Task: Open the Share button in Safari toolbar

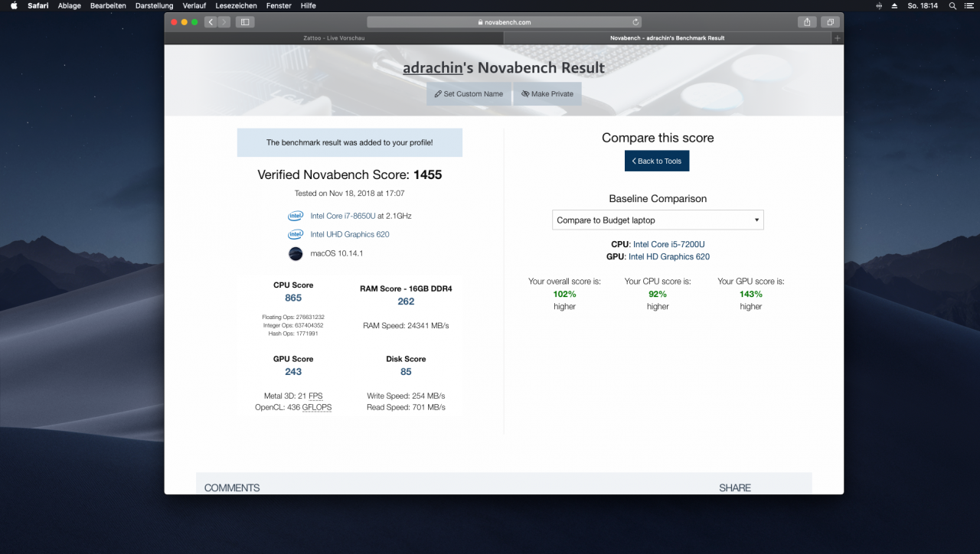Action: [x=807, y=22]
